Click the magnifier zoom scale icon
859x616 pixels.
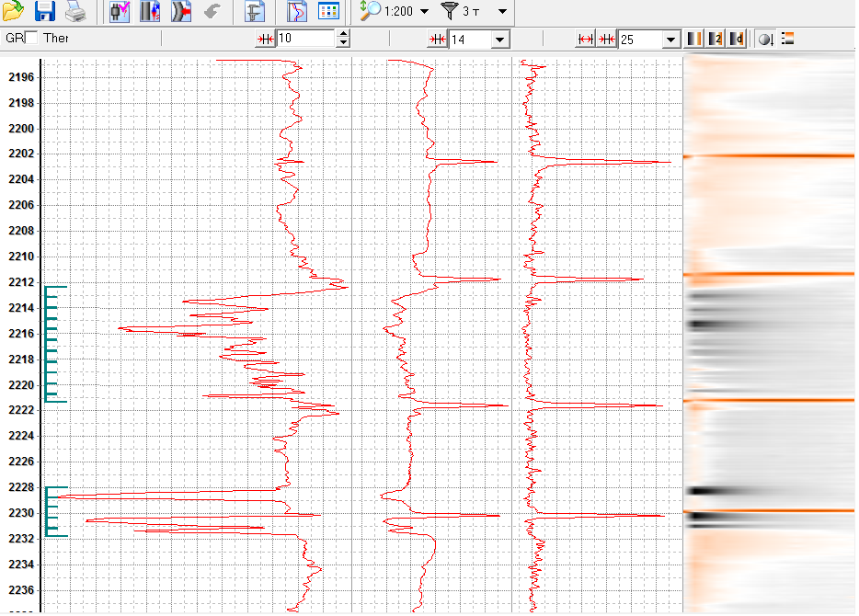coord(371,10)
